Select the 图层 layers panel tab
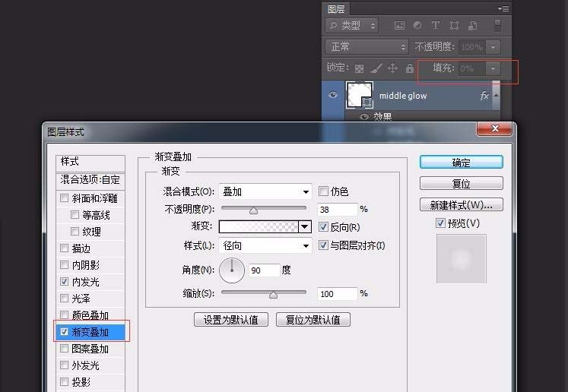Screen dimensions: 568x392 (336, 9)
